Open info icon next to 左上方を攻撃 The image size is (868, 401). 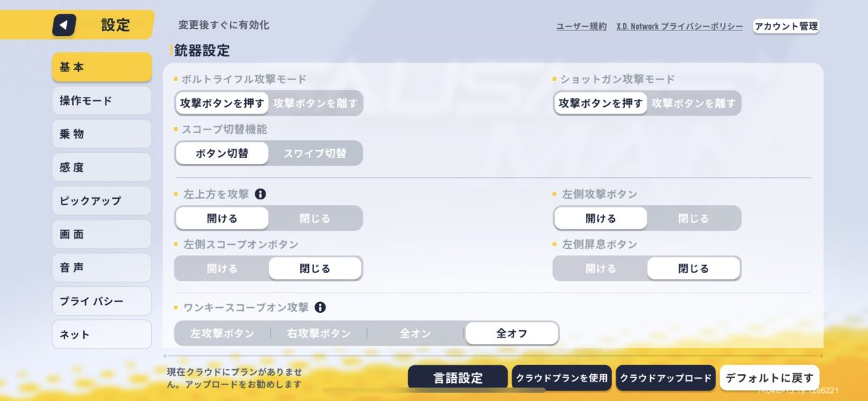(x=260, y=194)
